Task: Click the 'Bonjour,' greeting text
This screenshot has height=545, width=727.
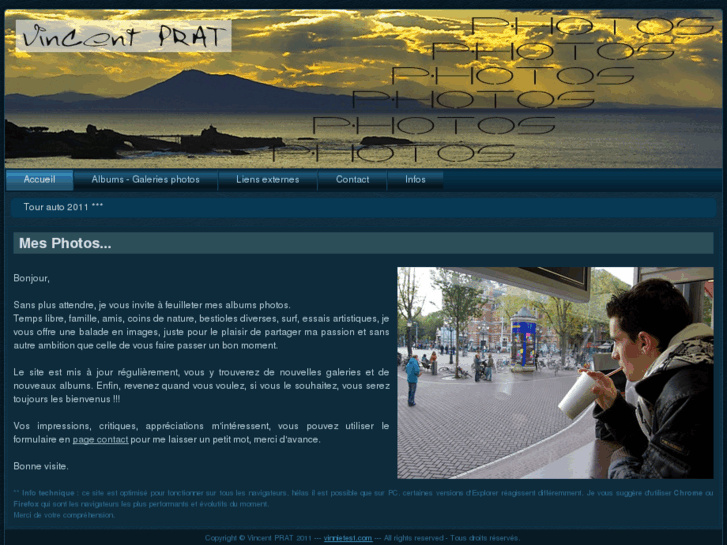Action: pyautogui.click(x=32, y=278)
